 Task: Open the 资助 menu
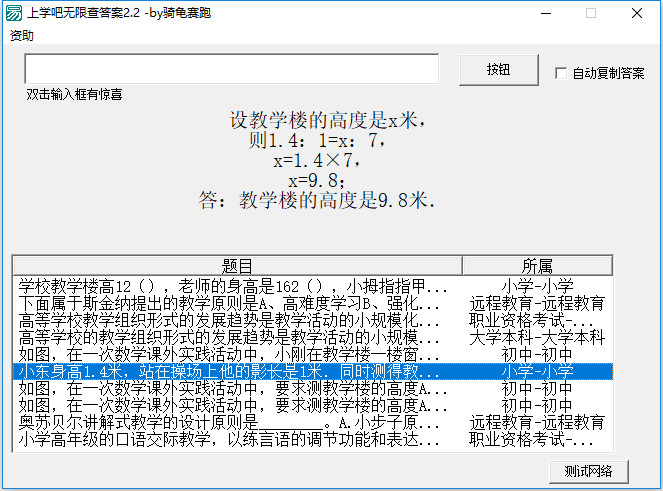[x=21, y=36]
